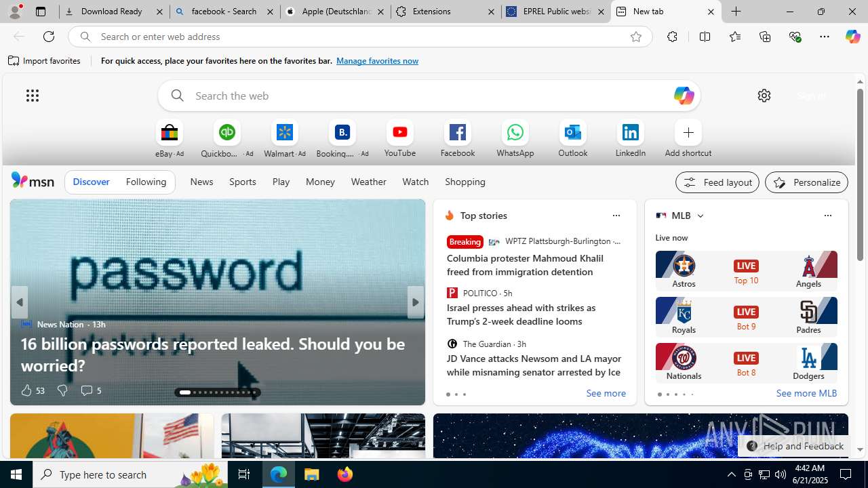Viewport: 868px width, 488px height.
Task: Open a new browser tab
Action: [736, 12]
